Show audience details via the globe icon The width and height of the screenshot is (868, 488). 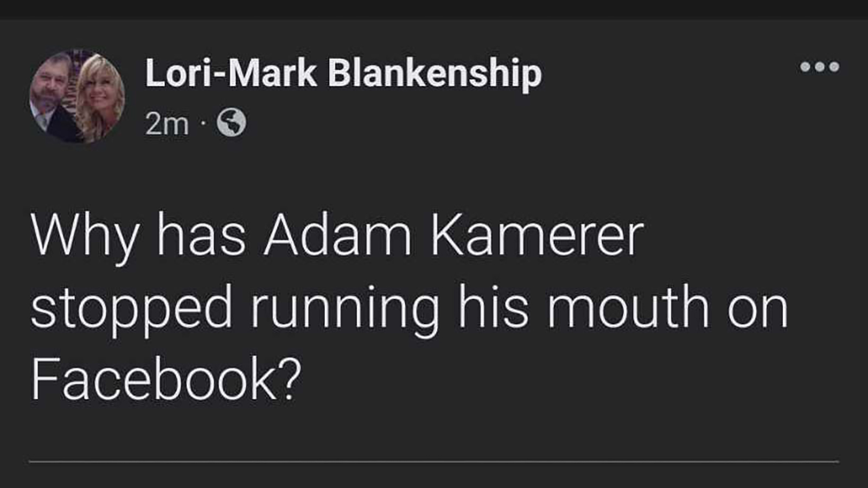[231, 123]
